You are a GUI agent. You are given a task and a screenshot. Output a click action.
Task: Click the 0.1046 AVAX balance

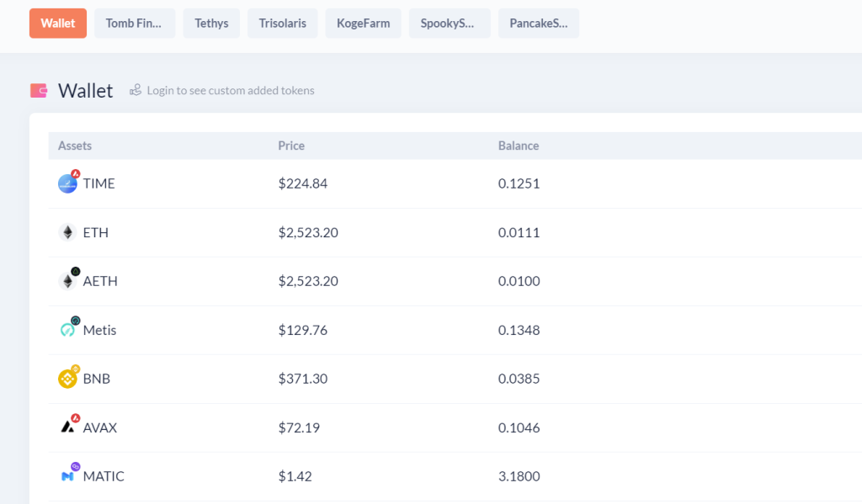coord(519,427)
